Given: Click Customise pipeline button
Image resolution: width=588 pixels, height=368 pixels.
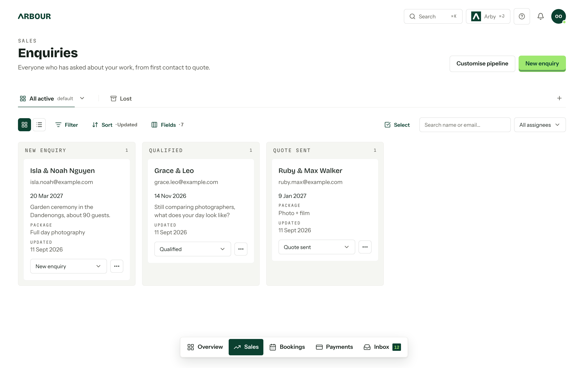Looking at the screenshot, I should pyautogui.click(x=482, y=64).
